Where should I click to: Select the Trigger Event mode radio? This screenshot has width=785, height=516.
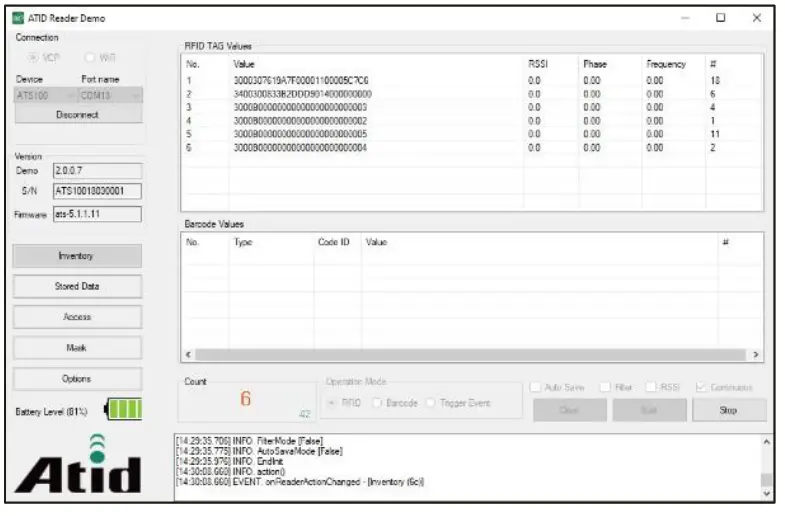(x=431, y=404)
